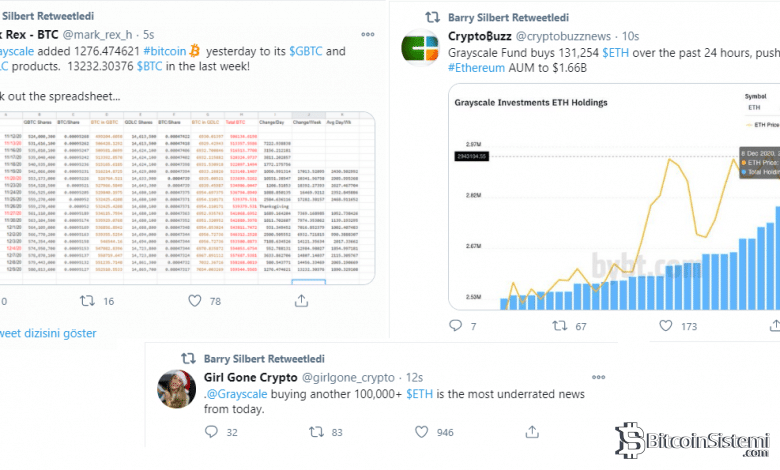Click share icon on Mark Rex tweet
This screenshot has width=780, height=470.
point(301,300)
